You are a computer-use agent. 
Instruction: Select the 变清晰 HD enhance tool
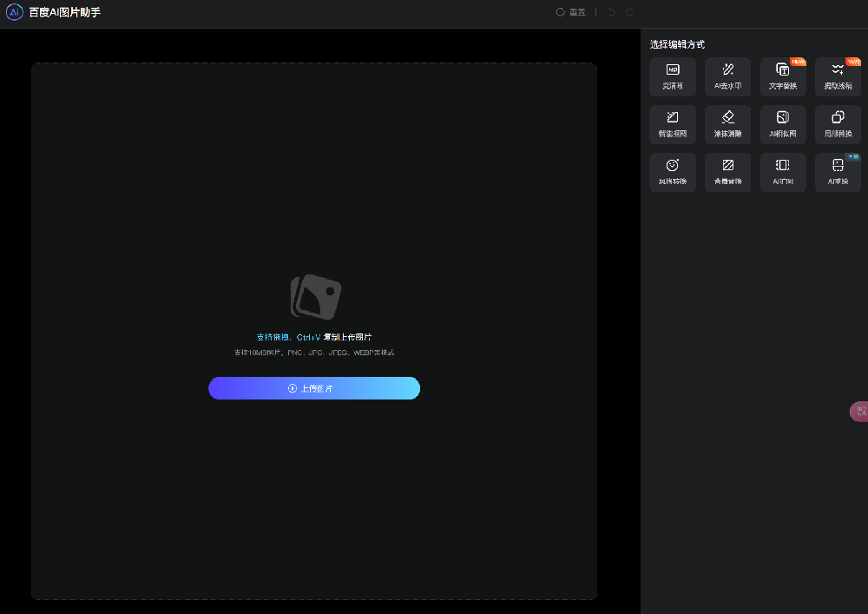672,76
